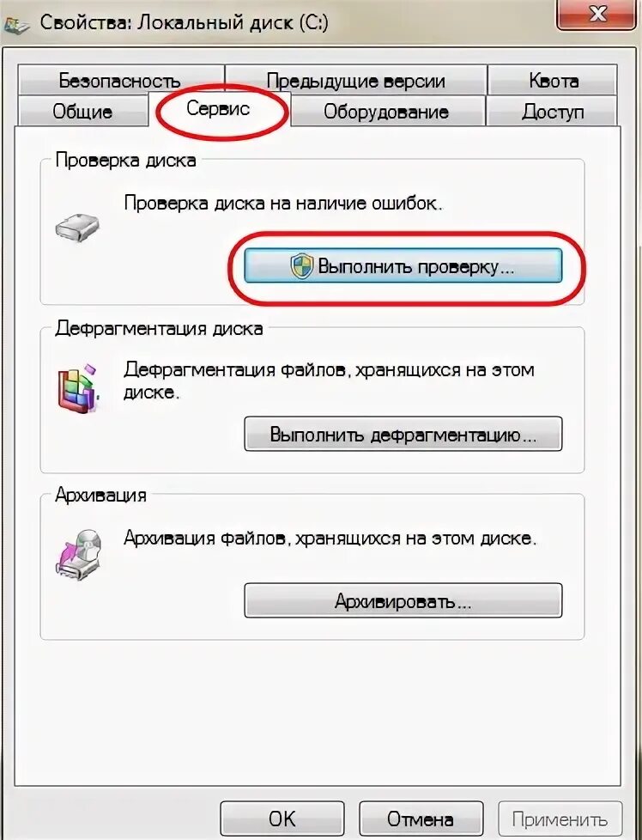This screenshot has height=840, width=642.
Task: Close the properties window with X
Action: [597, 14]
